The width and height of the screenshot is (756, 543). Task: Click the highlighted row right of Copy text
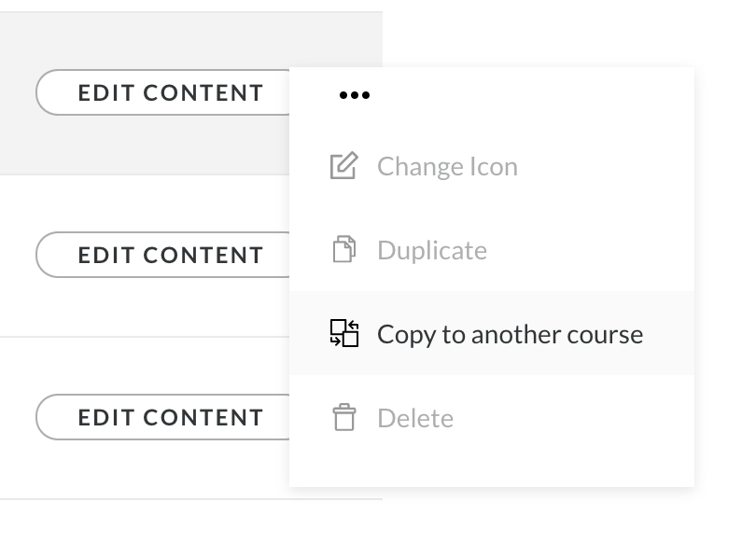pyautogui.click(x=668, y=334)
